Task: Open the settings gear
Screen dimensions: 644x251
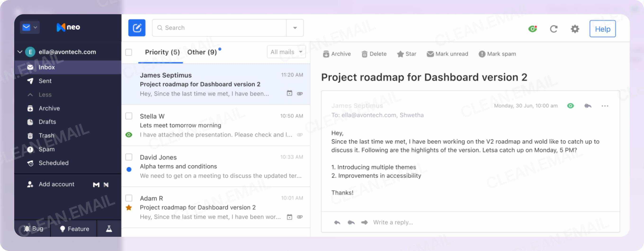Action: click(575, 29)
